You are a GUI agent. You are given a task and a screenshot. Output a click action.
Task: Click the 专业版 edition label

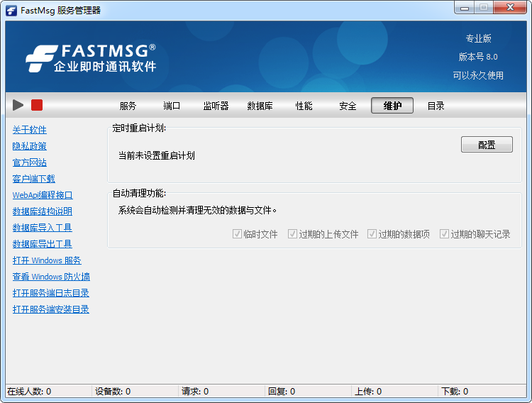point(478,39)
